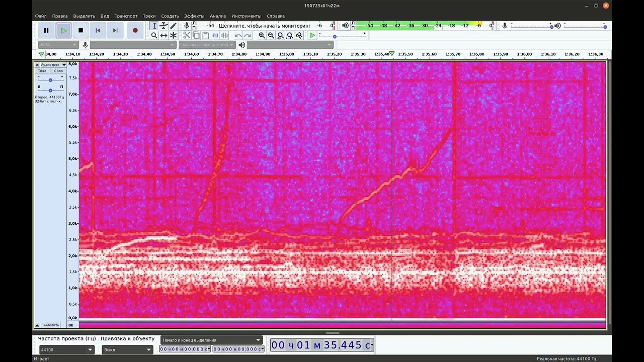Viewport: 644px width, 362px height.
Task: Open the ALSA audio host dropdown
Action: (x=58, y=45)
